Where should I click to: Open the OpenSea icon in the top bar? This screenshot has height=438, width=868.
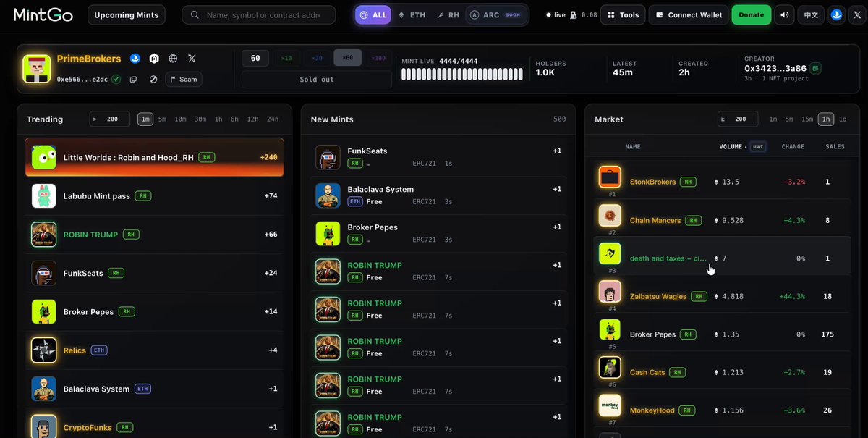(836, 14)
